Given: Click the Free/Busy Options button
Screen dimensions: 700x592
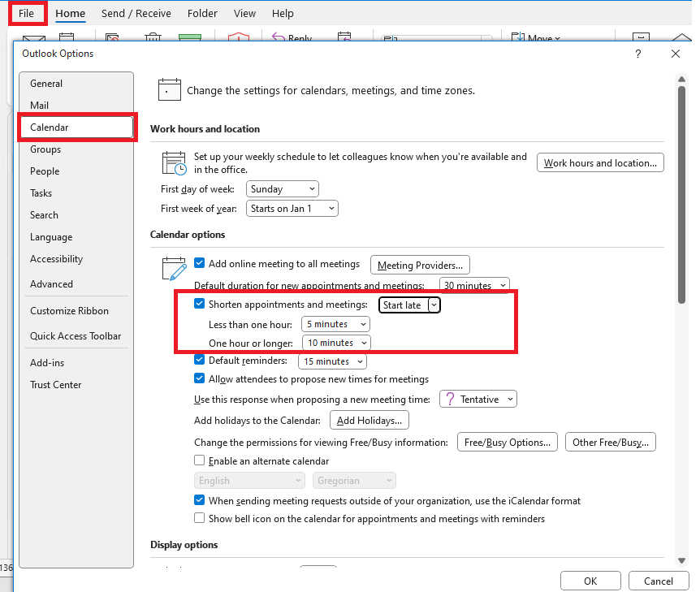Looking at the screenshot, I should pyautogui.click(x=508, y=442).
